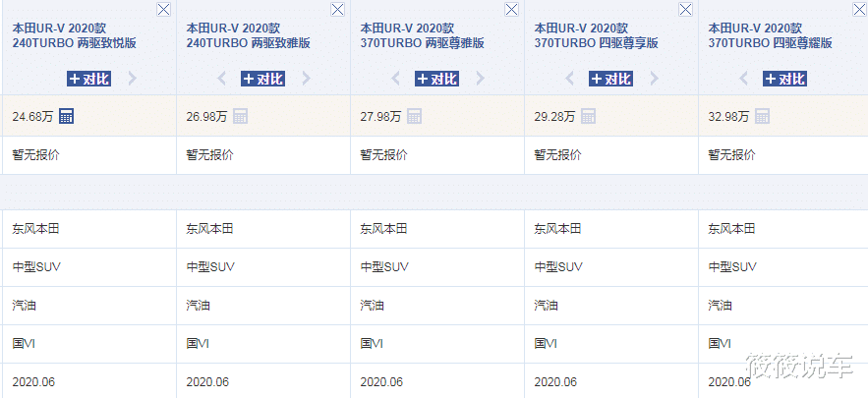Remove the 370TURBO 四驱尊享版 column
The width and height of the screenshot is (868, 398).
[685, 9]
